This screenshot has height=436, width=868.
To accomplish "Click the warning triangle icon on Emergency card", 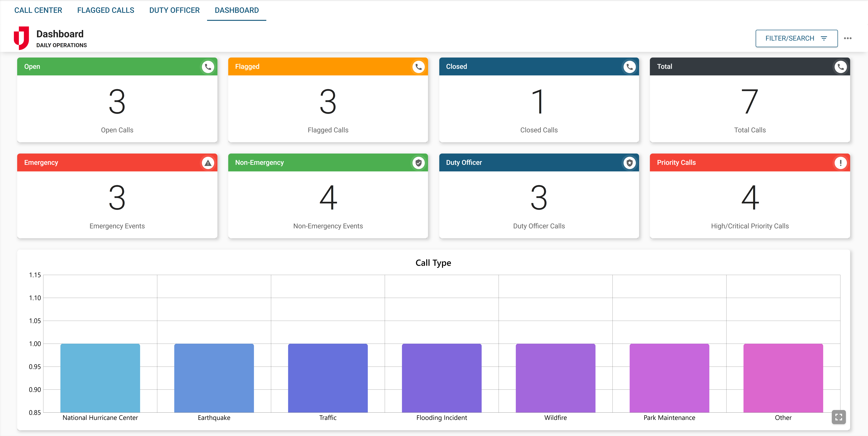I will pos(208,163).
